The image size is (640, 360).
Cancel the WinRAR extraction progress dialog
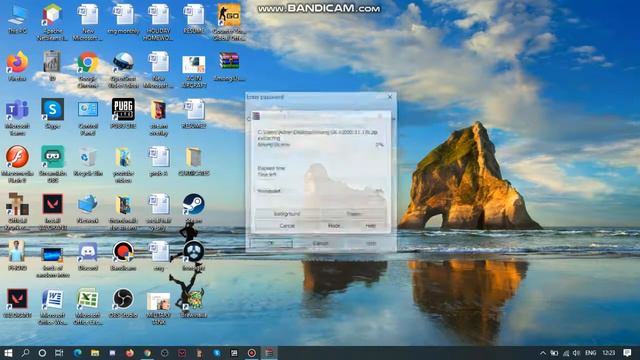(287, 226)
